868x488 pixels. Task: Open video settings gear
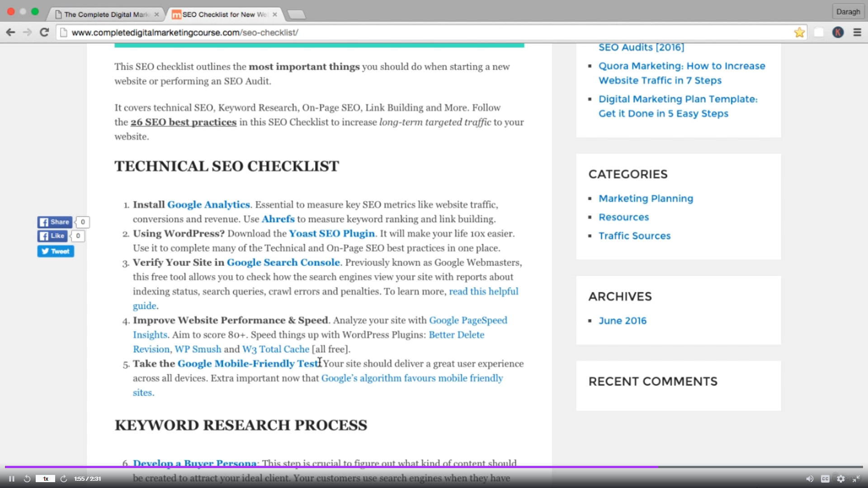[x=840, y=479]
